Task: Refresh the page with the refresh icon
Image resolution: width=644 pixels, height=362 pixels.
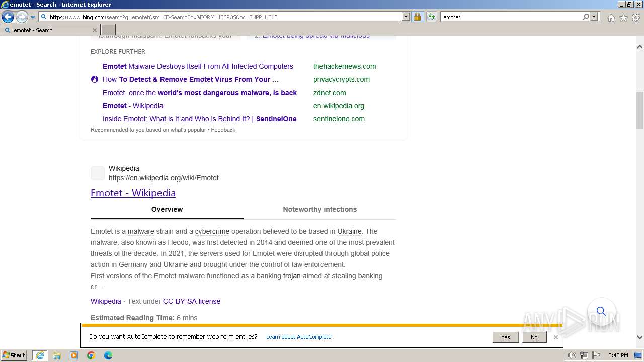Action: tap(431, 17)
